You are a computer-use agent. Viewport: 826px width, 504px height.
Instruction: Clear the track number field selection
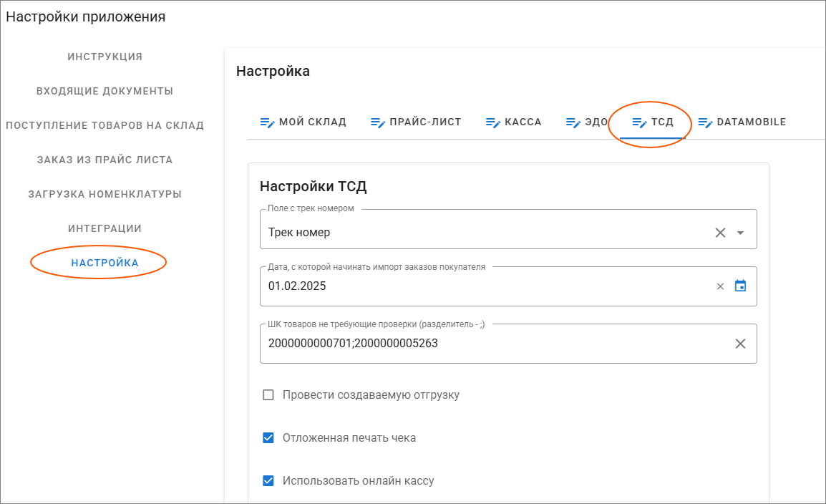tap(720, 233)
